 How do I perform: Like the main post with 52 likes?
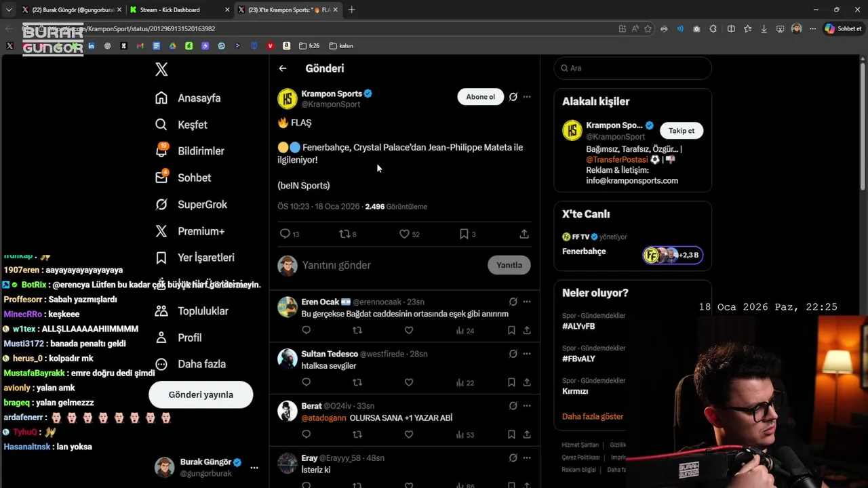pos(404,234)
